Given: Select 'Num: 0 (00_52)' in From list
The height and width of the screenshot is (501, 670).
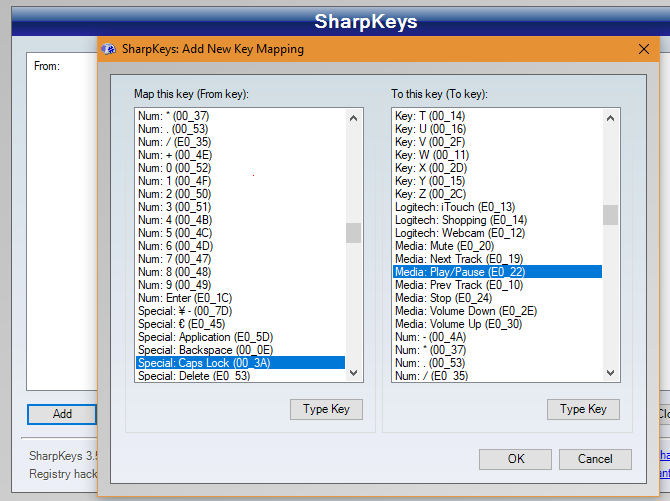Looking at the screenshot, I should tap(241, 168).
